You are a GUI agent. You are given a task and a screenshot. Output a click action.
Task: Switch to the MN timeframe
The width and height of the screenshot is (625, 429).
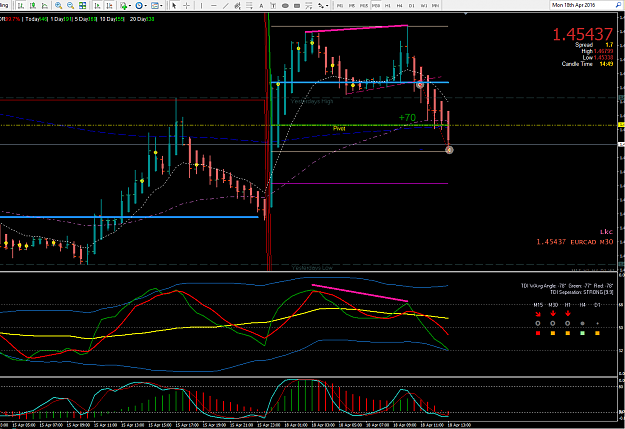436,6
